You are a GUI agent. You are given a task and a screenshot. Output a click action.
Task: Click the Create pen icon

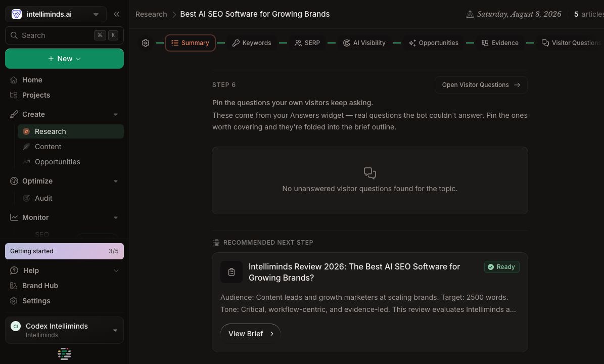(14, 114)
